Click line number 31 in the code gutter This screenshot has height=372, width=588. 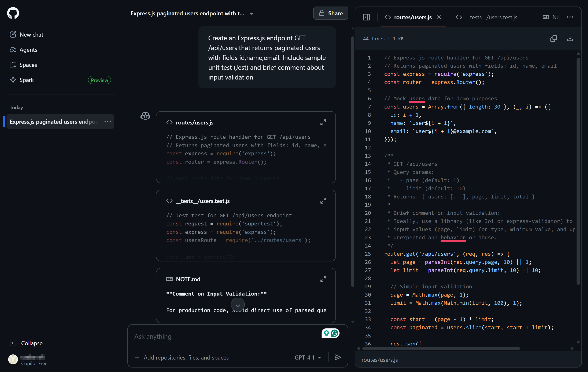click(368, 303)
